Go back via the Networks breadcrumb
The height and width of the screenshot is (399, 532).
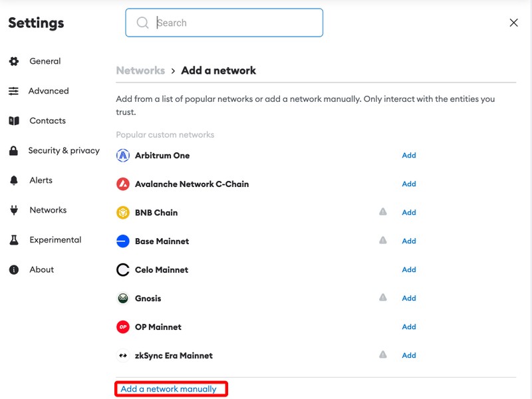coord(140,70)
